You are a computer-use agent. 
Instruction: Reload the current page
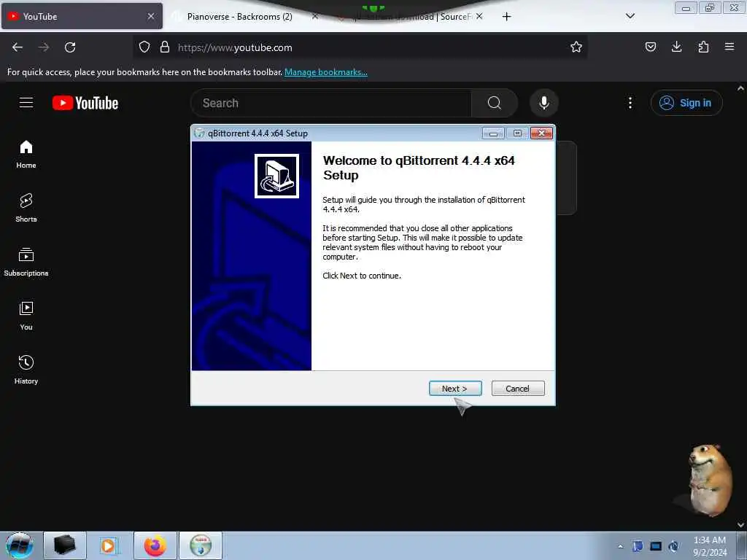coord(70,47)
